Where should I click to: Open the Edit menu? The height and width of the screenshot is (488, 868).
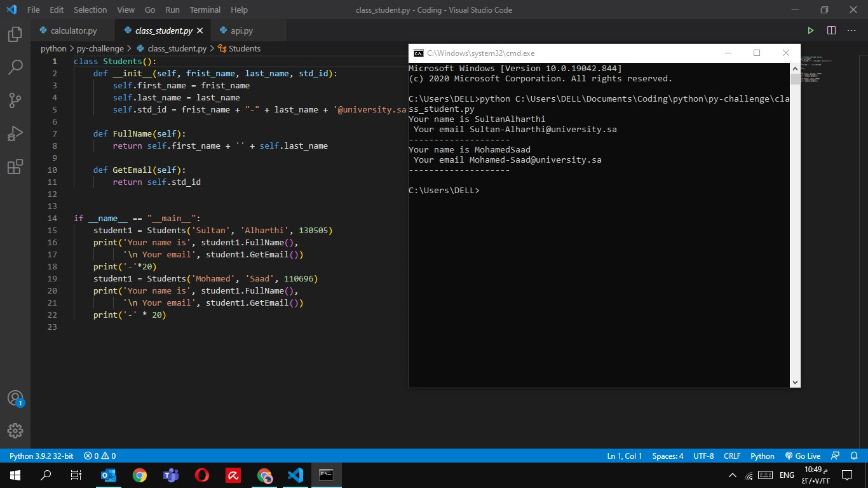[57, 10]
